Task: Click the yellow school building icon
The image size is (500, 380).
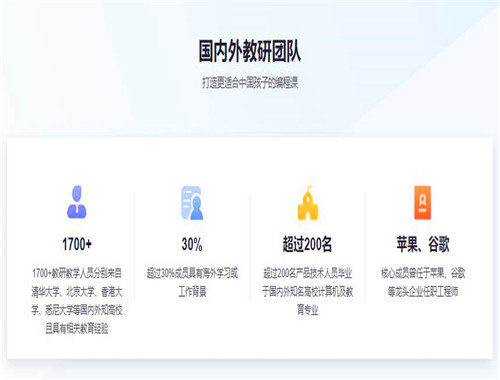Action: click(x=308, y=203)
